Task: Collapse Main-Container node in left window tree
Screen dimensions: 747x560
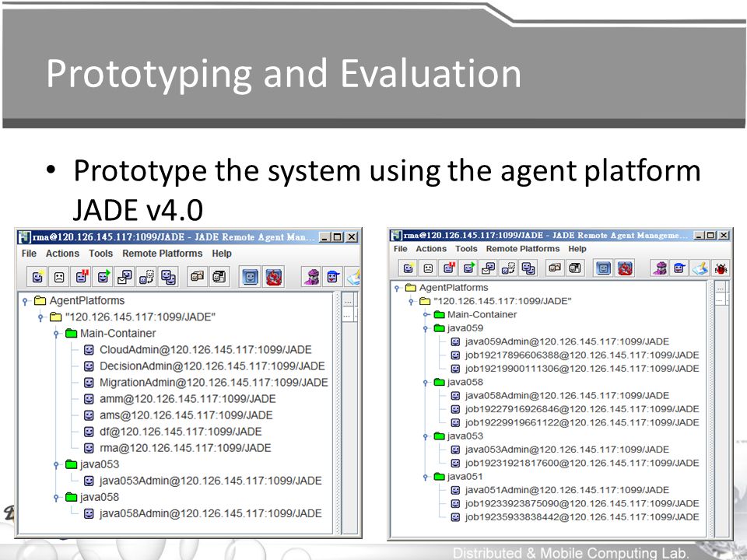Action: [x=56, y=334]
